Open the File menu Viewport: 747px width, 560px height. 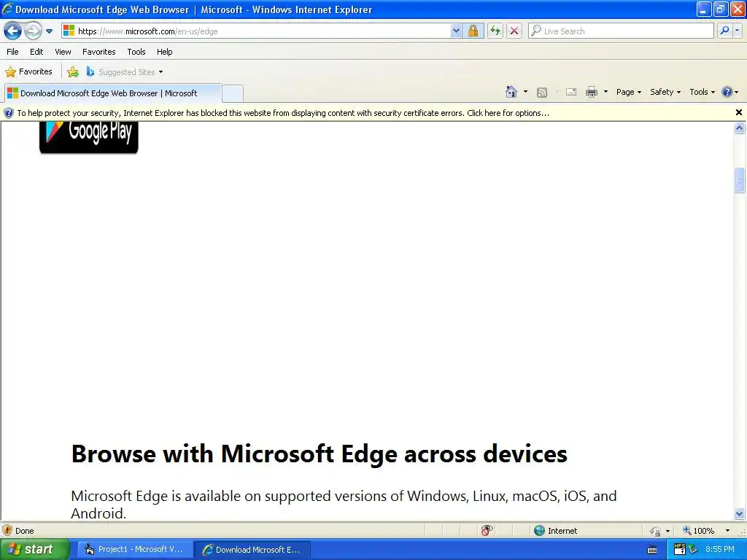tap(13, 52)
